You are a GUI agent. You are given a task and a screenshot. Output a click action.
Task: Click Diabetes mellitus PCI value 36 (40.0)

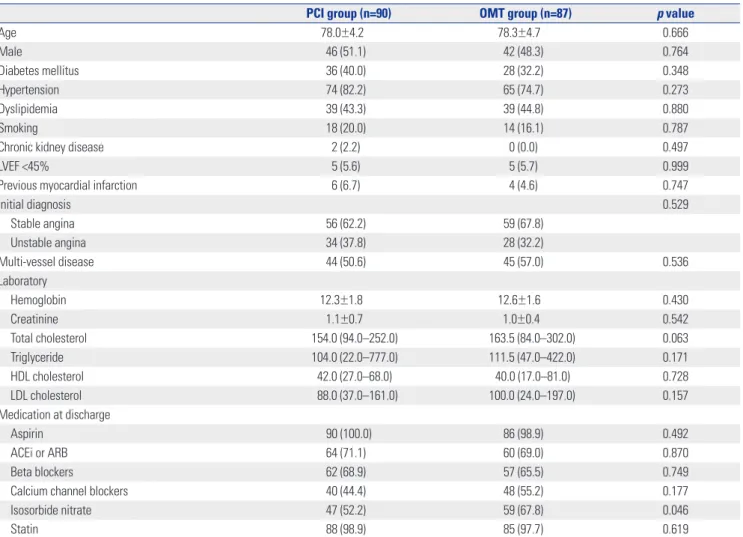[x=345, y=71]
